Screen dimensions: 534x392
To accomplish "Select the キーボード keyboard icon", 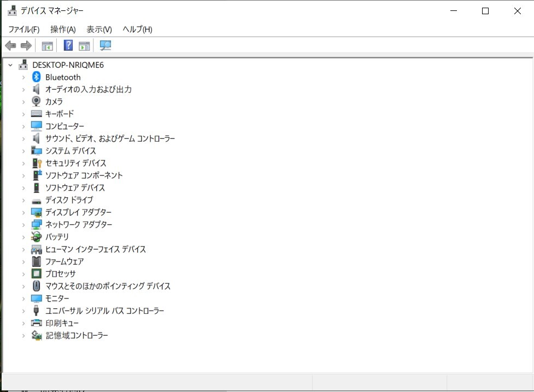I will (37, 113).
